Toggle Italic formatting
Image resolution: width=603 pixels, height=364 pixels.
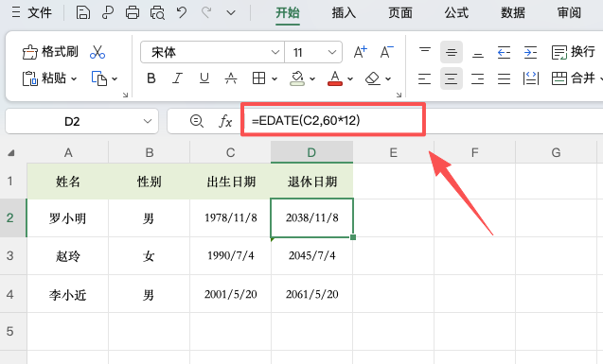(177, 78)
